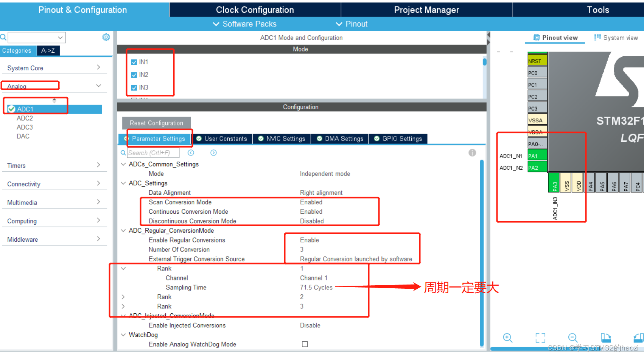The width and height of the screenshot is (644, 355).
Task: Click the PC3 pin
Action: pos(537,108)
